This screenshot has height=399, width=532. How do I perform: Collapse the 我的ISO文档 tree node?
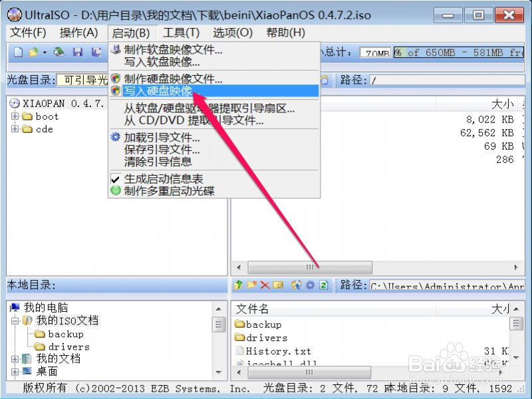[x=15, y=321]
